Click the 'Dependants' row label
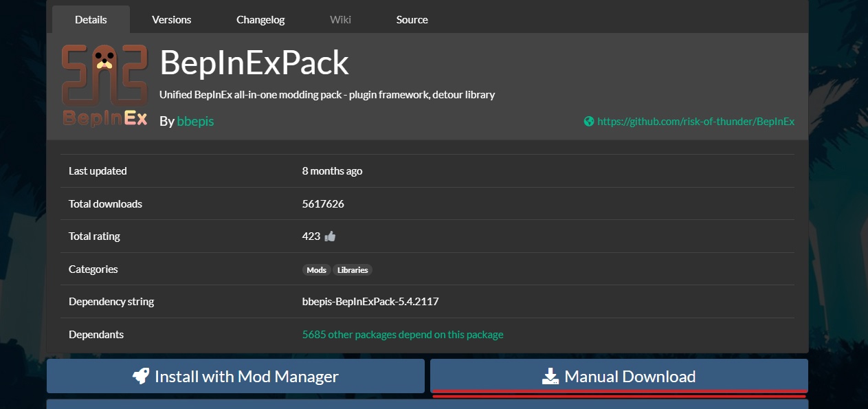Viewport: 868px width, 409px height. point(96,335)
